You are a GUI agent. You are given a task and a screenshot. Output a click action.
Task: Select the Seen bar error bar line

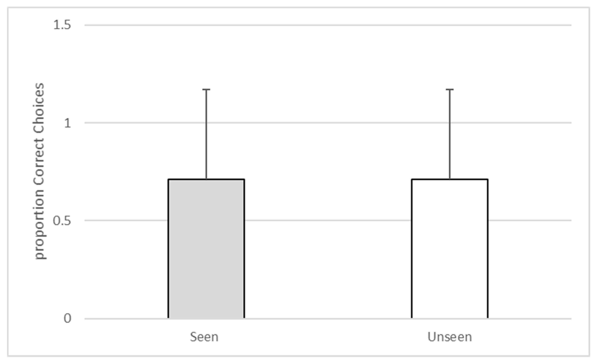(x=206, y=136)
